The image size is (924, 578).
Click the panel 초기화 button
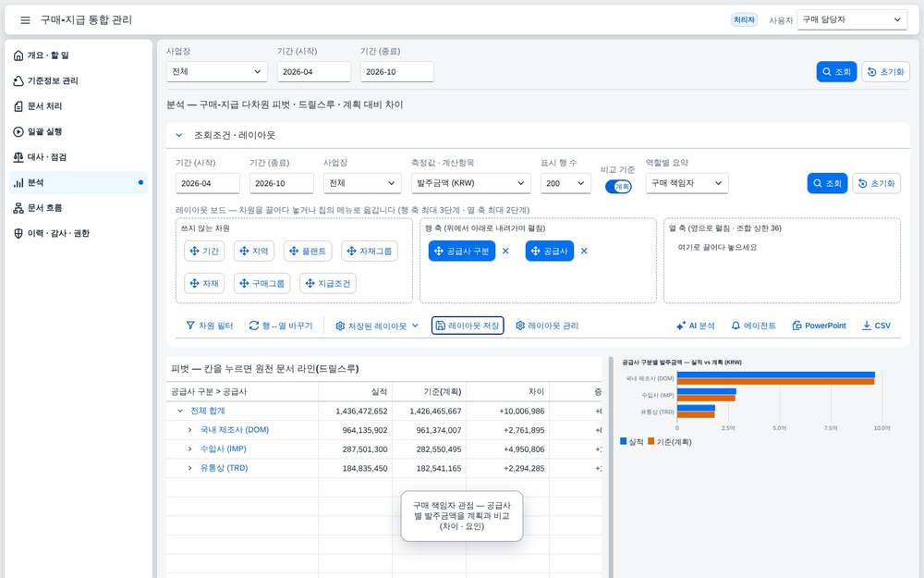tap(876, 183)
